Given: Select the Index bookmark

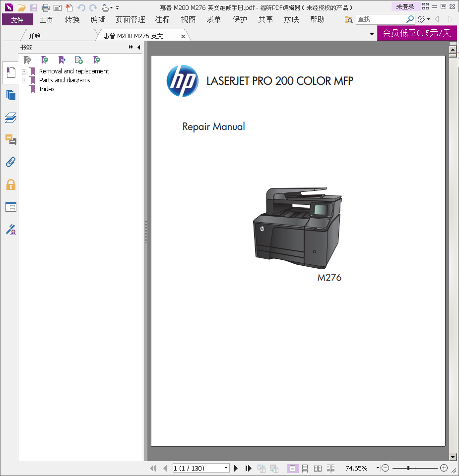Looking at the screenshot, I should tap(47, 89).
